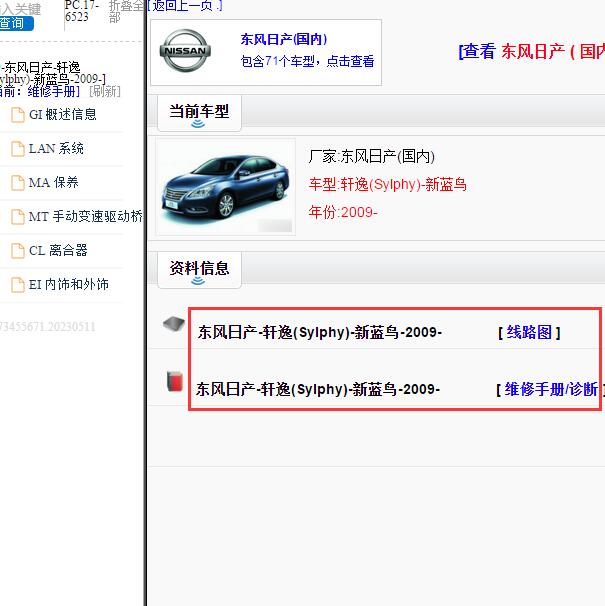Select GI 概述信息 tree item
Viewport: 605px width, 606px height.
(x=63, y=115)
